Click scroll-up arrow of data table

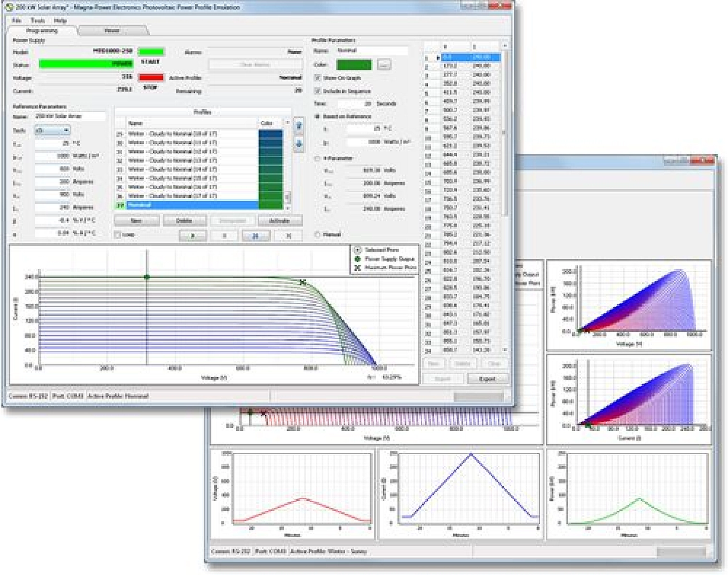(x=504, y=46)
